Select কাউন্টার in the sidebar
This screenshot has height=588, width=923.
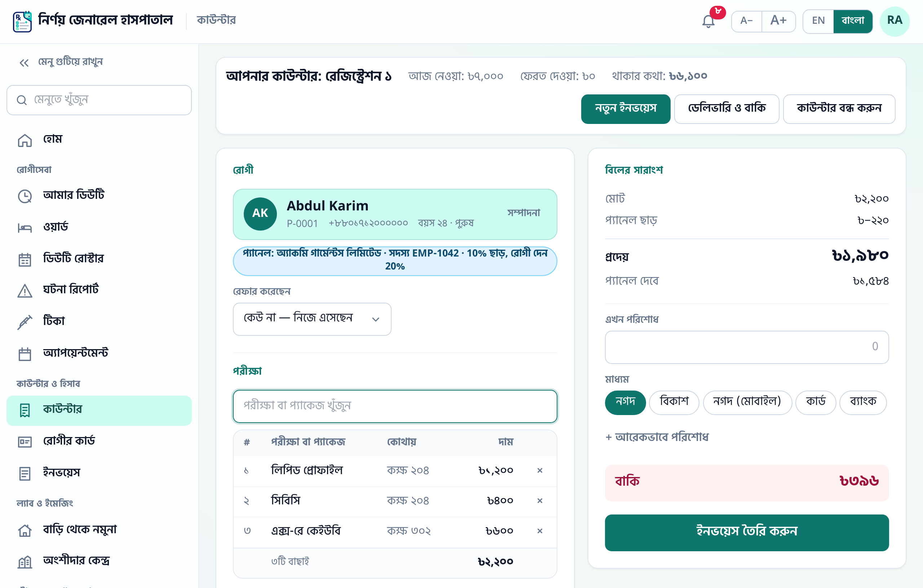pos(99,410)
